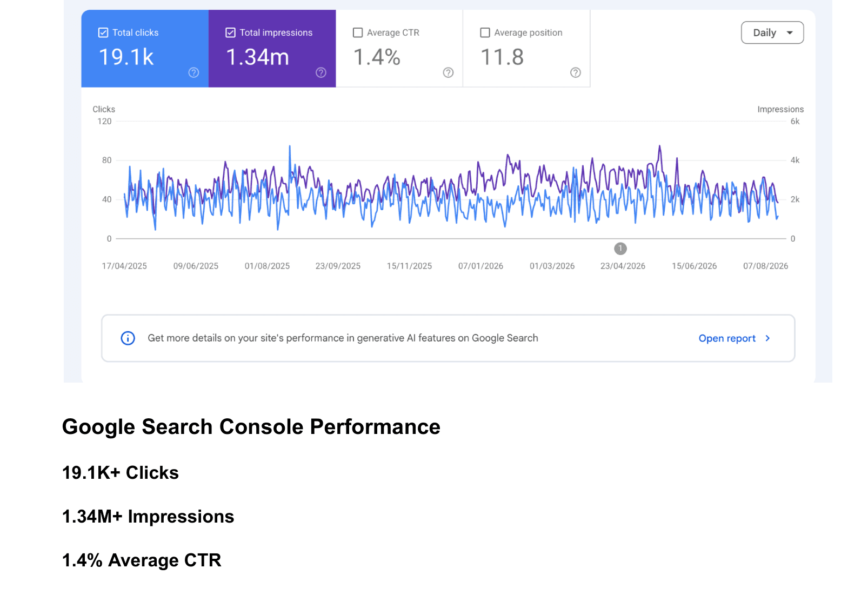This screenshot has height=595, width=868.
Task: Click the 01/08/2025 date axis label
Action: pos(267,266)
